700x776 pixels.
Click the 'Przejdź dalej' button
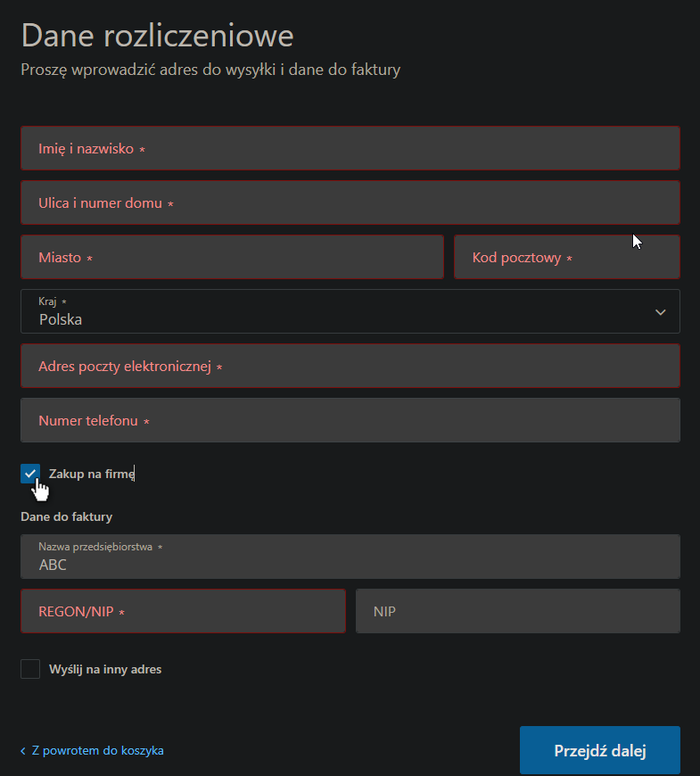(599, 750)
